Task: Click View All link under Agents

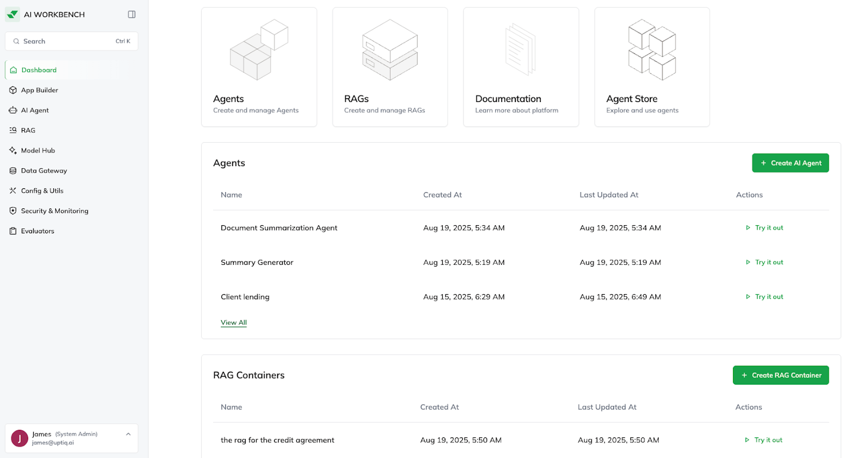Action: [x=234, y=322]
